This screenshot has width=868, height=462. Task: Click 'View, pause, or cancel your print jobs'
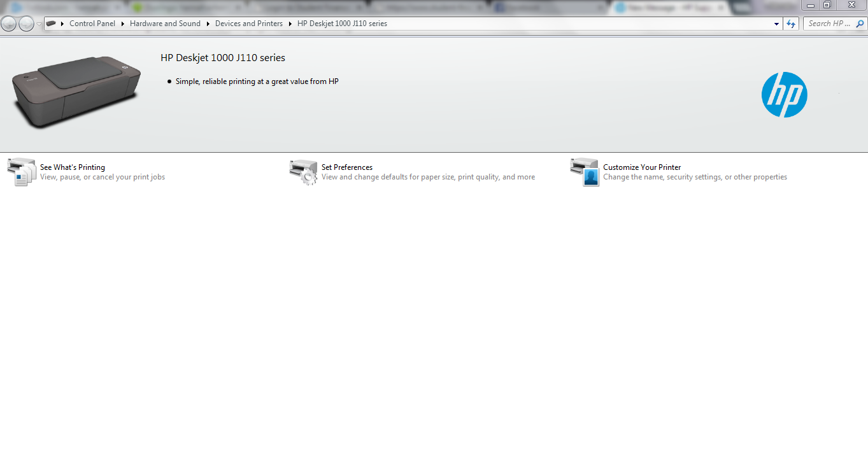point(103,177)
